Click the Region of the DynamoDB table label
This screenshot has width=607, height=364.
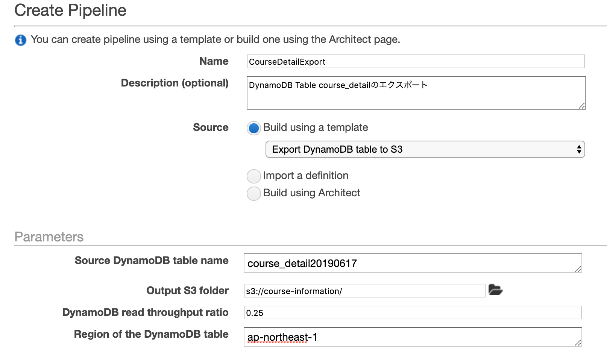tap(151, 334)
